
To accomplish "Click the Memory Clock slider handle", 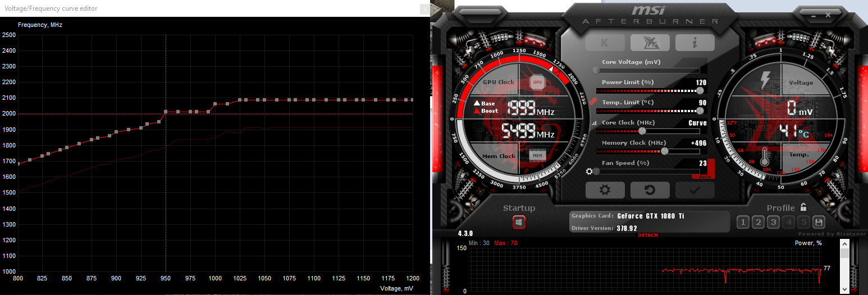I will point(665,151).
